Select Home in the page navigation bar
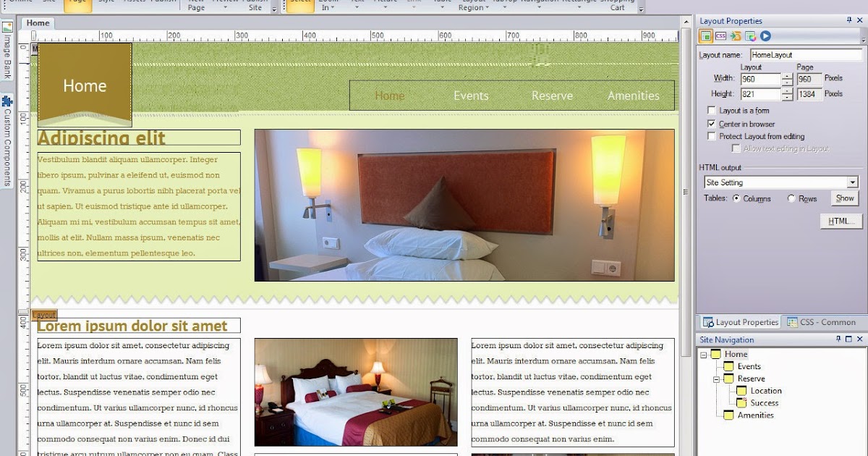The height and width of the screenshot is (456, 868). (x=390, y=96)
